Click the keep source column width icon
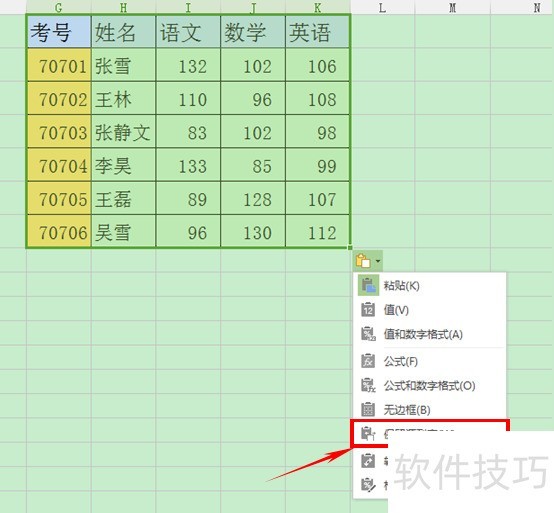Viewport: 554px width, 513px height. click(368, 434)
